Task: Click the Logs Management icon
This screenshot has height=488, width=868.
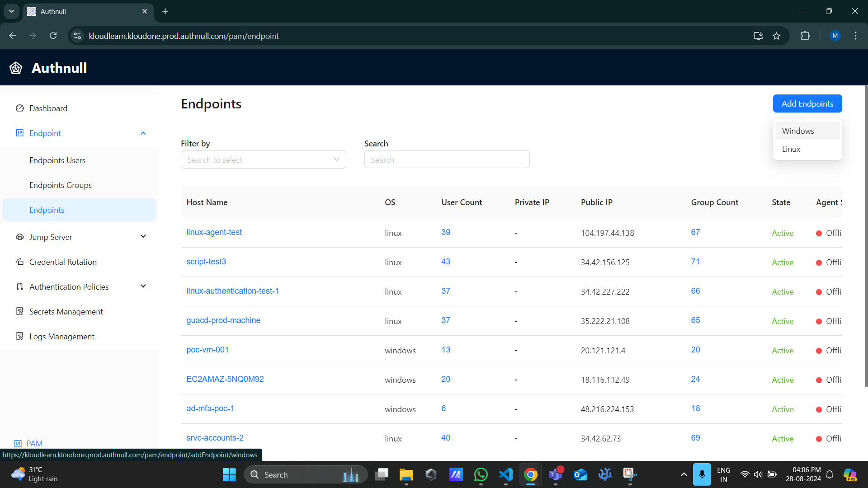Action: (x=19, y=337)
